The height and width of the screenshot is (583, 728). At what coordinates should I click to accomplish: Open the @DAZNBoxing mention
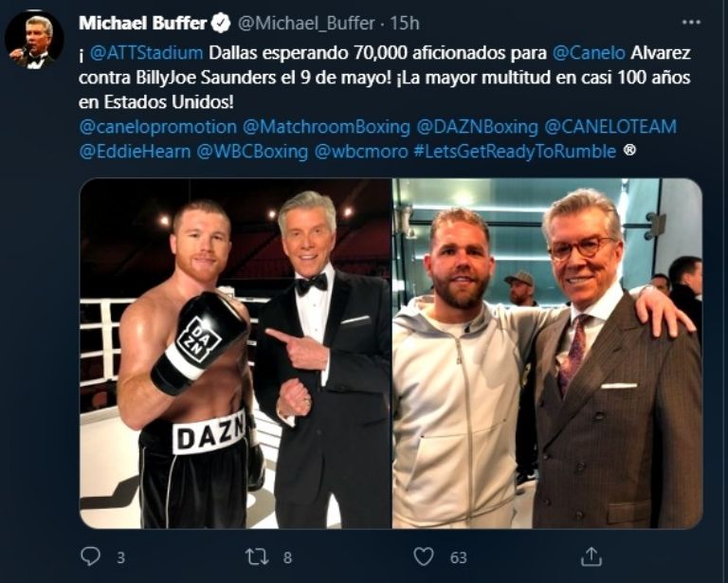[x=478, y=127]
